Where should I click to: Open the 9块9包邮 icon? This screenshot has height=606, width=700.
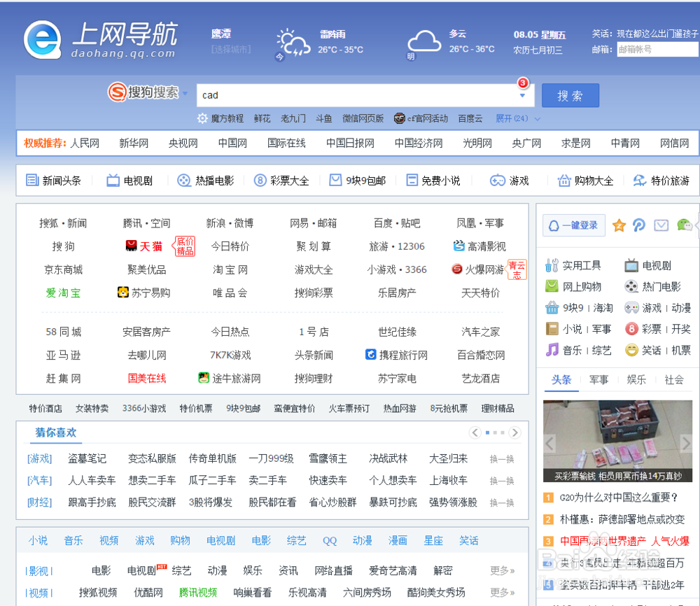(x=335, y=180)
